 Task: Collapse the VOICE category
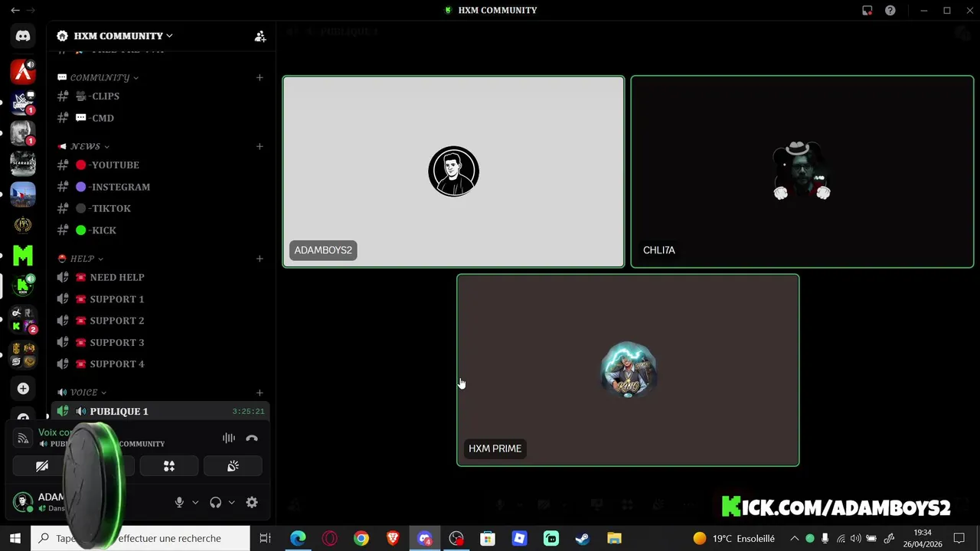point(83,393)
